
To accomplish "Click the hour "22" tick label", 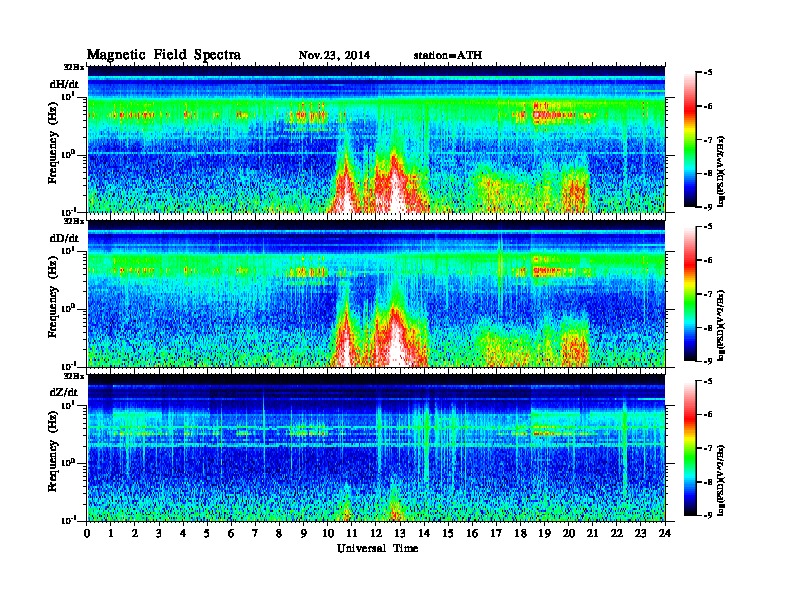I will tap(617, 534).
